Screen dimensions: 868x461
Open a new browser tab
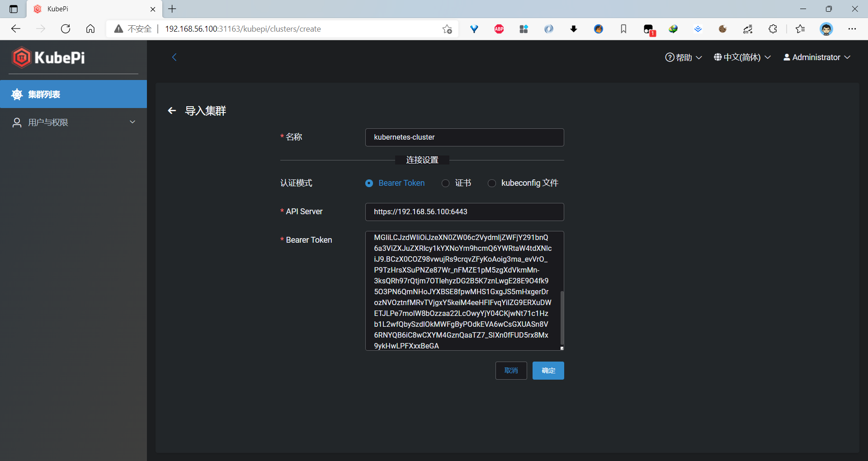[x=172, y=9]
